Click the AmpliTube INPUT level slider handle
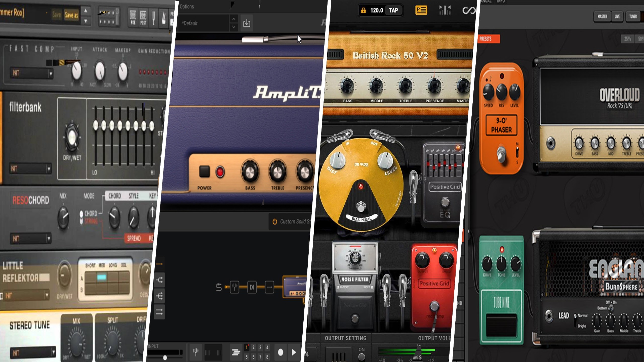Viewport: 644px width, 362px height. click(x=165, y=357)
